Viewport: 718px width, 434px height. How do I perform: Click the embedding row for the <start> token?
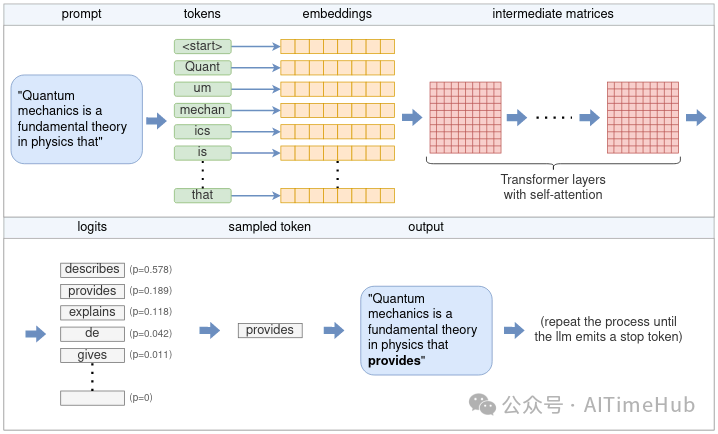[x=338, y=46]
